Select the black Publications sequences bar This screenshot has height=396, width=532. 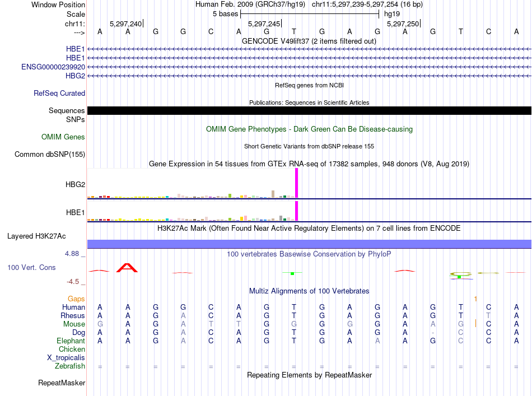pos(309,110)
